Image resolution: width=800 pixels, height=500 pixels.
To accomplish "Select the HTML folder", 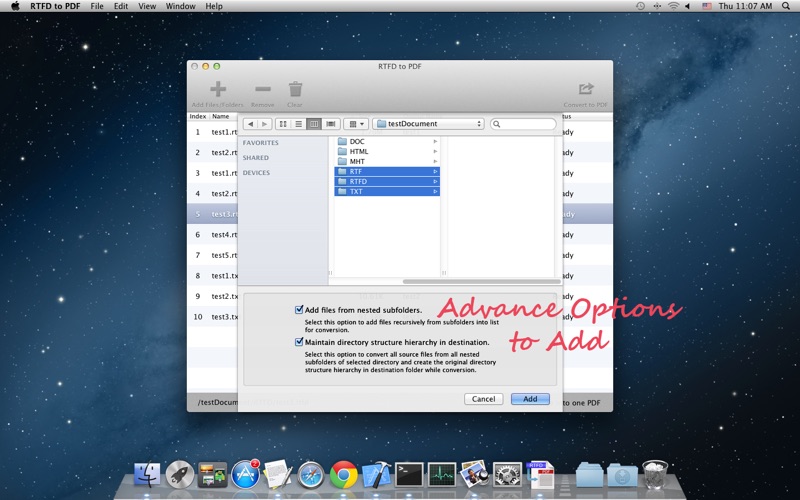I will 387,152.
